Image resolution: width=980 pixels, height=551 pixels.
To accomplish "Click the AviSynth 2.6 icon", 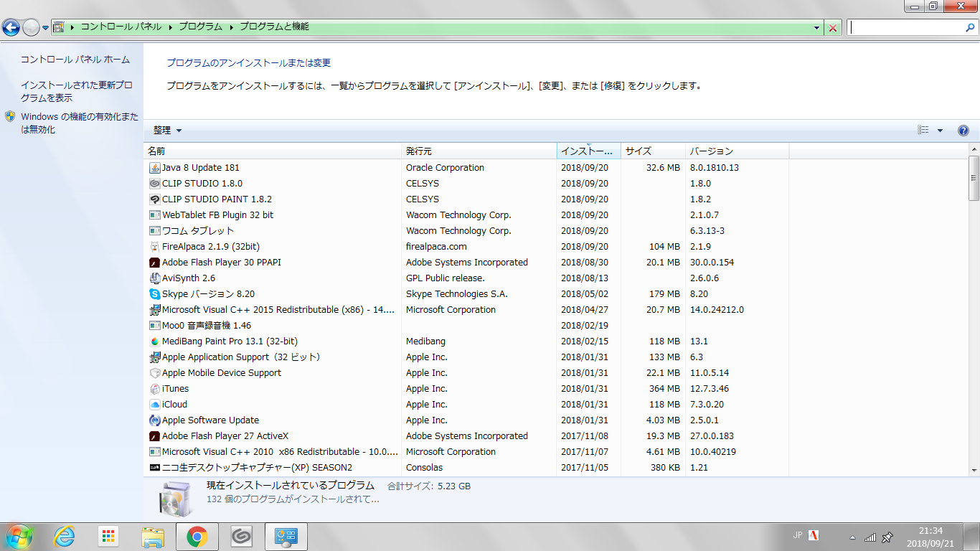I will tap(154, 278).
